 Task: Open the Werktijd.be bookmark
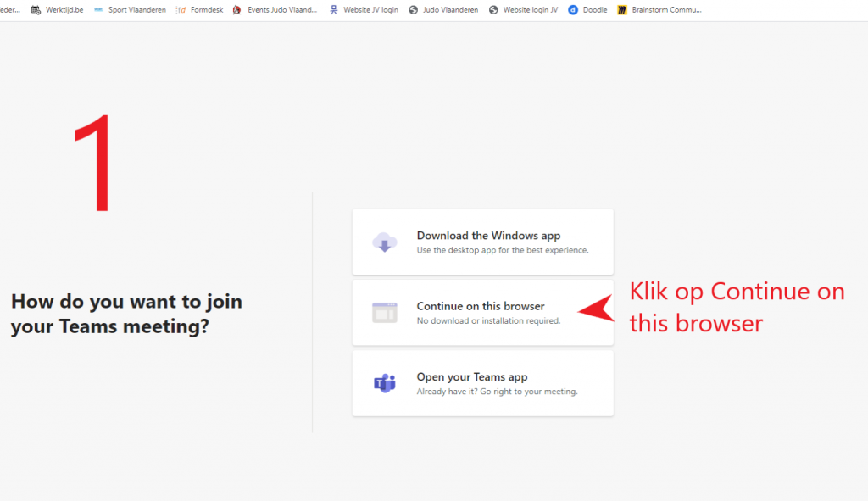57,10
